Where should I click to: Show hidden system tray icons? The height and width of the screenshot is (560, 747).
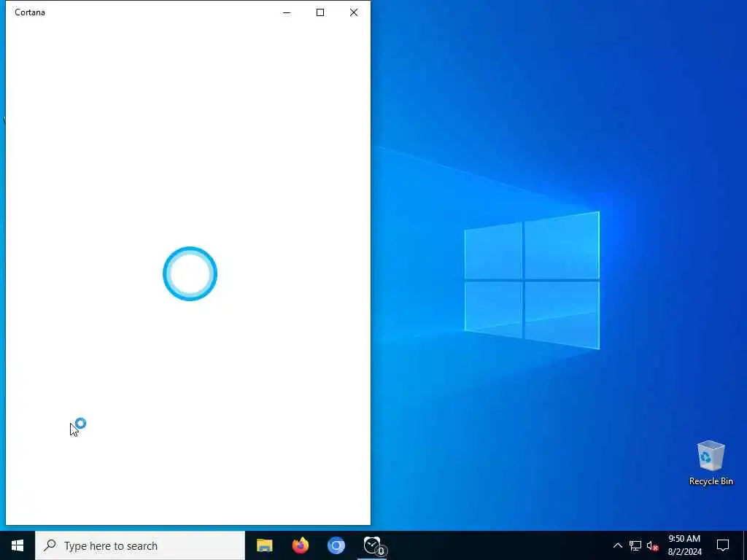pyautogui.click(x=617, y=545)
